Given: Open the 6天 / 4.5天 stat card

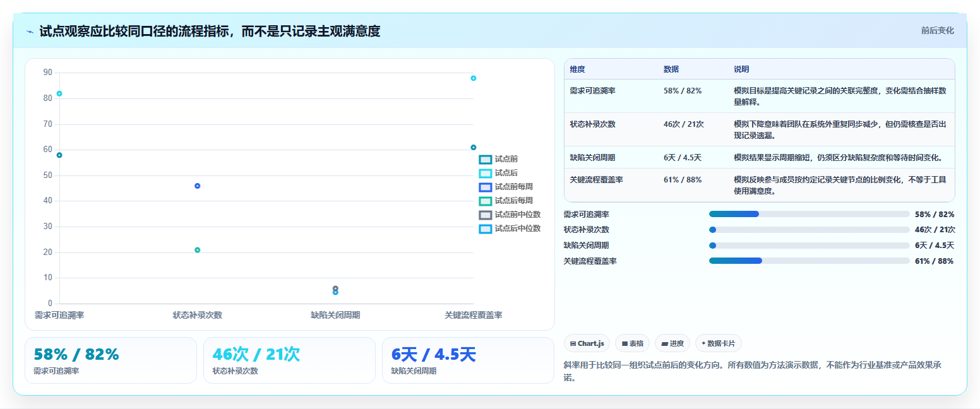Looking at the screenshot, I should pyautogui.click(x=469, y=360).
